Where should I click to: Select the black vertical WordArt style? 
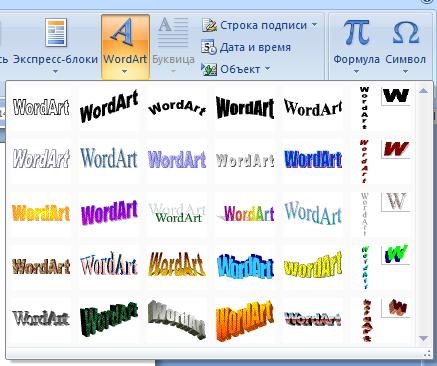click(364, 108)
